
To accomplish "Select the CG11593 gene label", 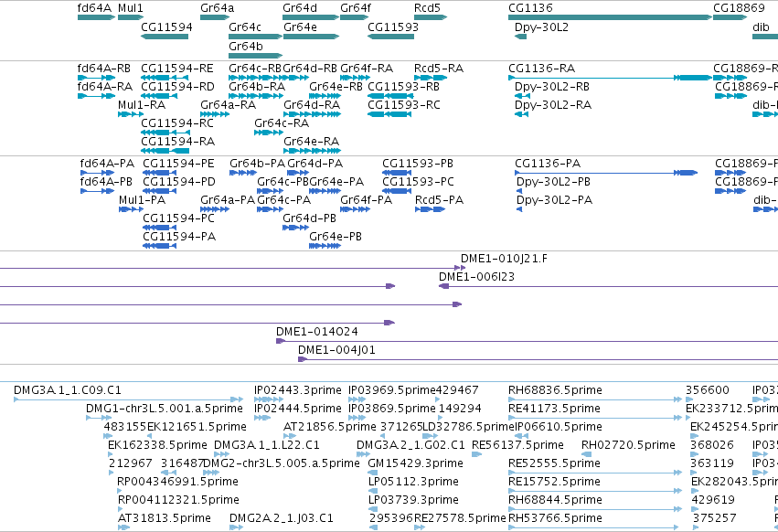I will [x=393, y=27].
